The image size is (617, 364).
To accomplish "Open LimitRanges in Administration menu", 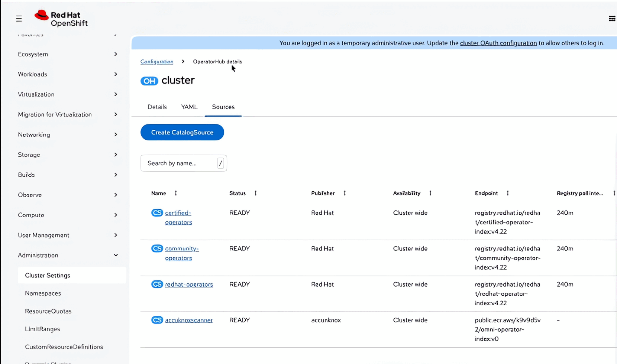I will pyautogui.click(x=42, y=329).
